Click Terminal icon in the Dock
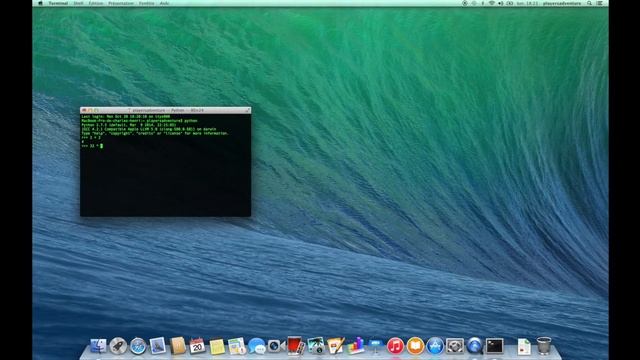 [494, 346]
